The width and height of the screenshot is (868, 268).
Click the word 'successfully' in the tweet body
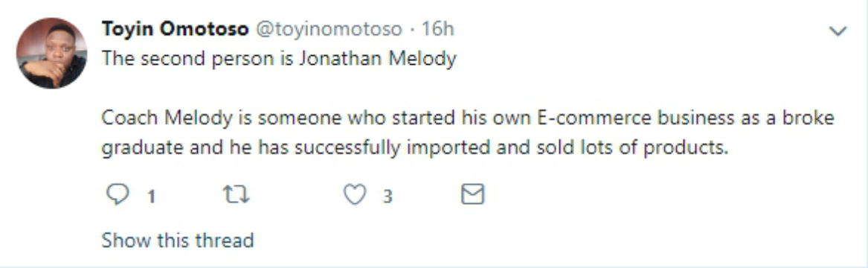[x=347, y=149]
